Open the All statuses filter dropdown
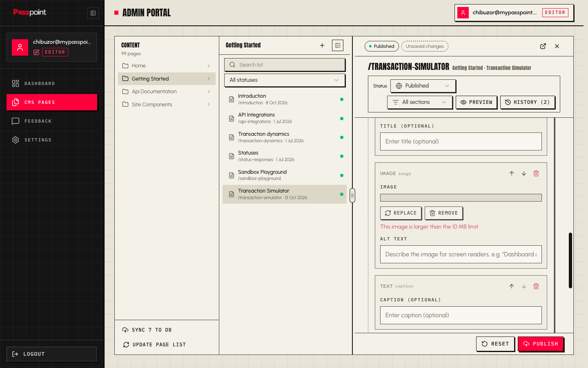 [x=285, y=80]
